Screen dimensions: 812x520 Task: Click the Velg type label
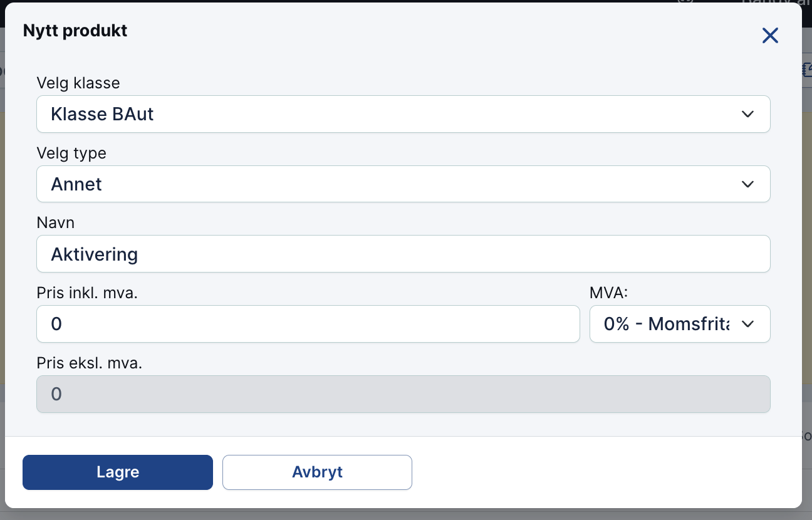(x=71, y=153)
